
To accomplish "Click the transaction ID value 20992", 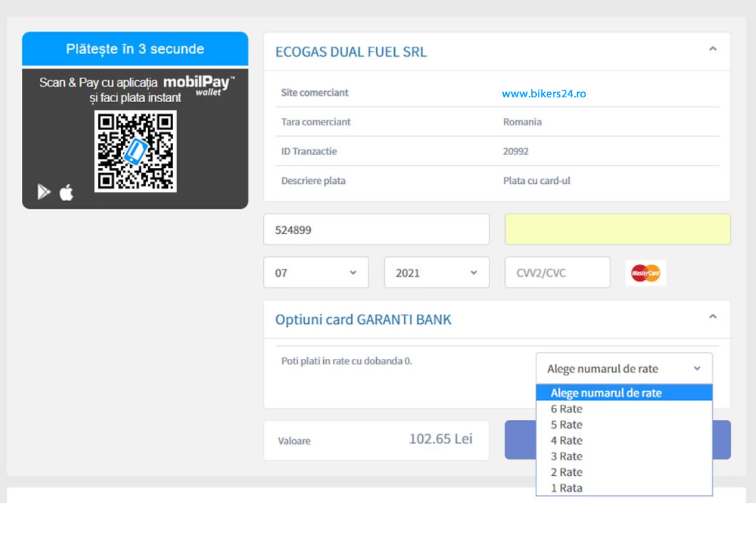I will click(516, 151).
